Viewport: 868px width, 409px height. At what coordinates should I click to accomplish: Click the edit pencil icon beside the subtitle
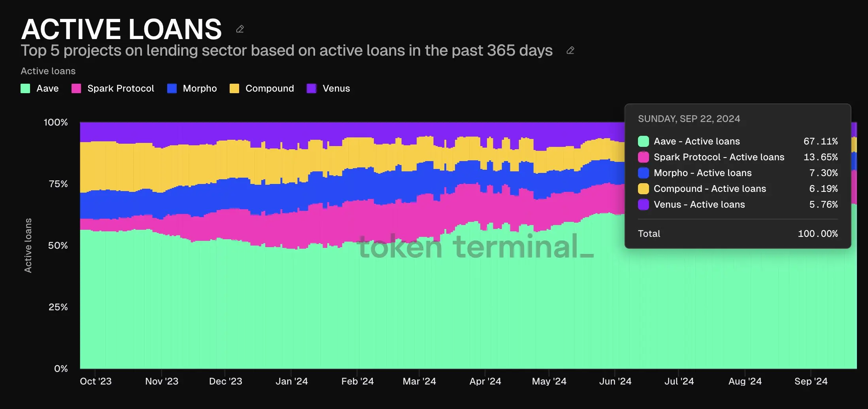click(570, 51)
